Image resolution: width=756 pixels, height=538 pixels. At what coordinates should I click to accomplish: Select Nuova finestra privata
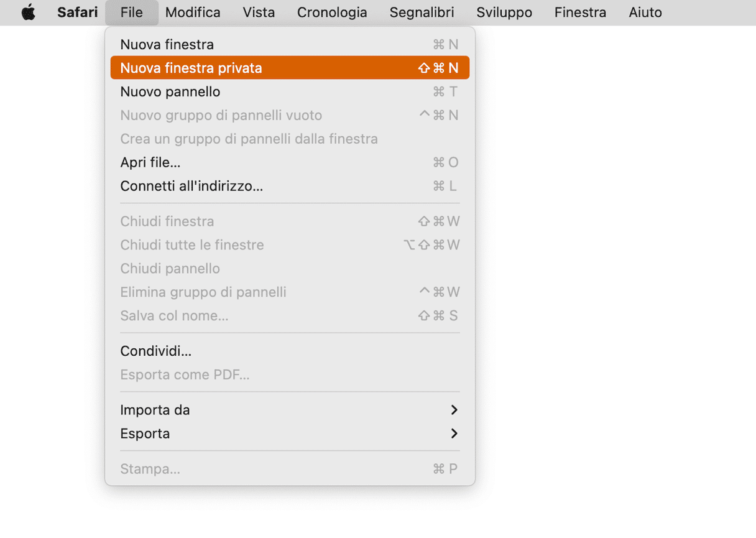pos(290,68)
